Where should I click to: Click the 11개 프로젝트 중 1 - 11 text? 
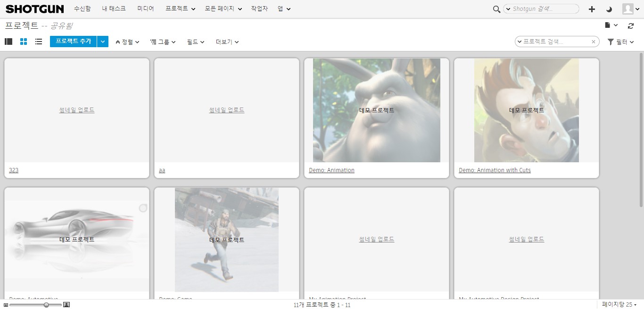point(322,305)
